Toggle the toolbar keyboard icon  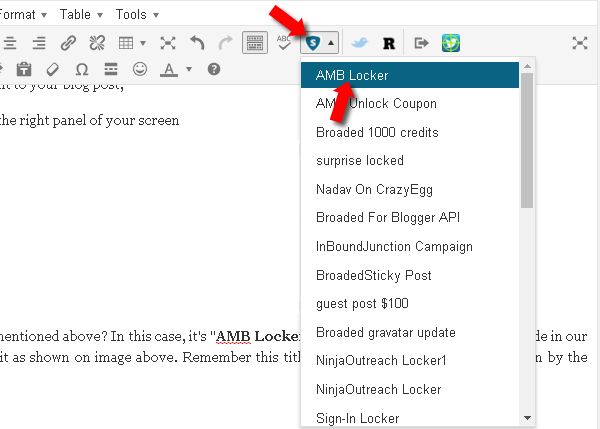click(255, 43)
